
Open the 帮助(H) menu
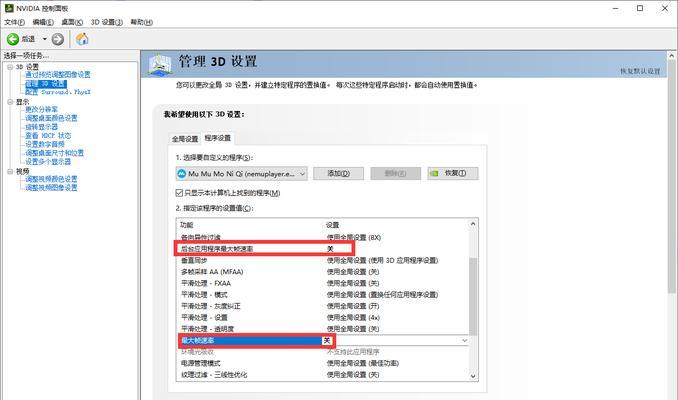[x=141, y=22]
